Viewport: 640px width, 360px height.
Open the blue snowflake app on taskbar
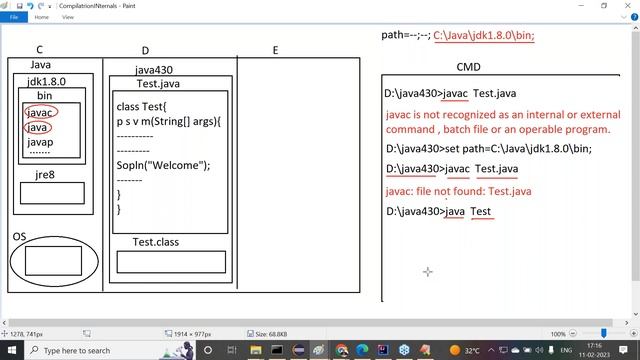404,350
